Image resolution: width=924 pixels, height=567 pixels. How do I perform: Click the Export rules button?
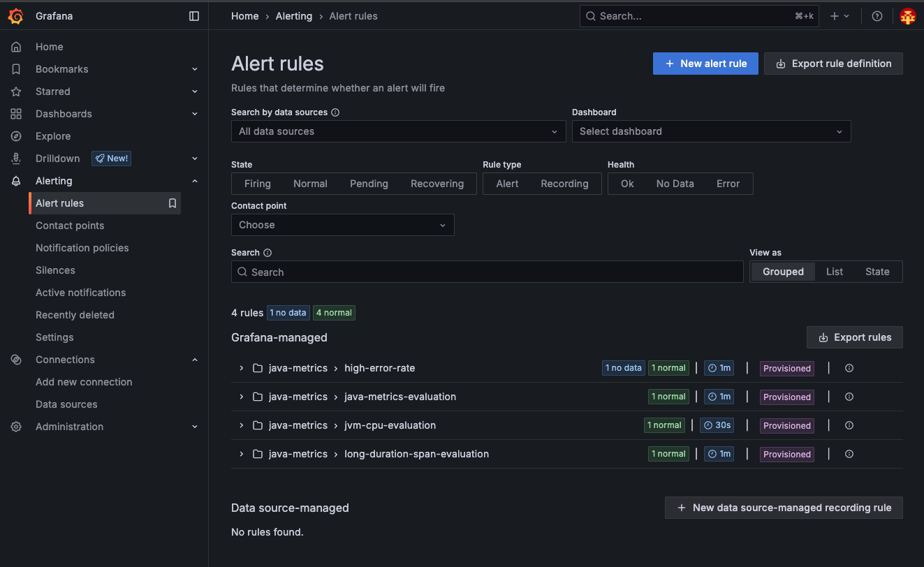point(855,337)
